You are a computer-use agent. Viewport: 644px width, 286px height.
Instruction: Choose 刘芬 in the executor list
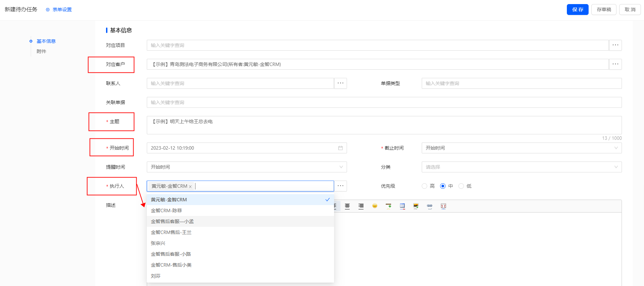pos(240,276)
